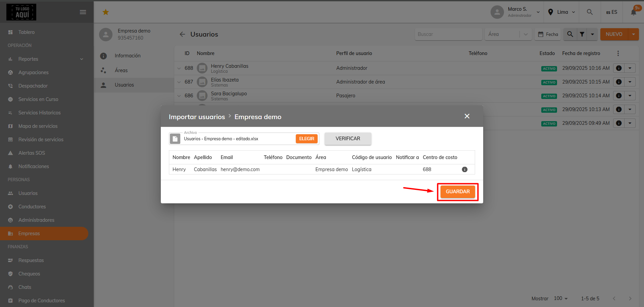Click the file icon beside Archivo field

click(175, 139)
